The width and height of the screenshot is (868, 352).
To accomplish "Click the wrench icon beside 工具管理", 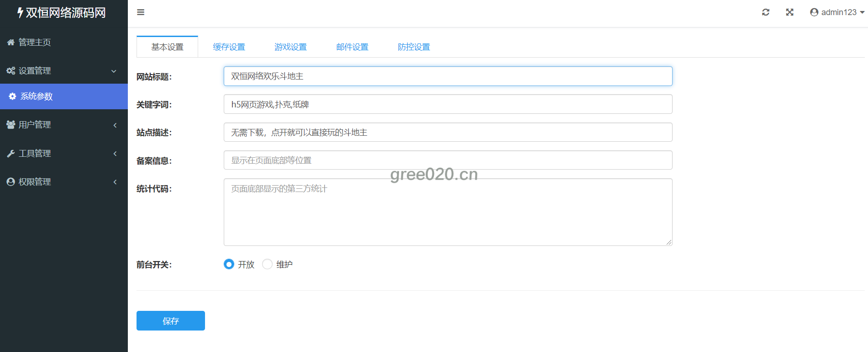I will click(11, 154).
